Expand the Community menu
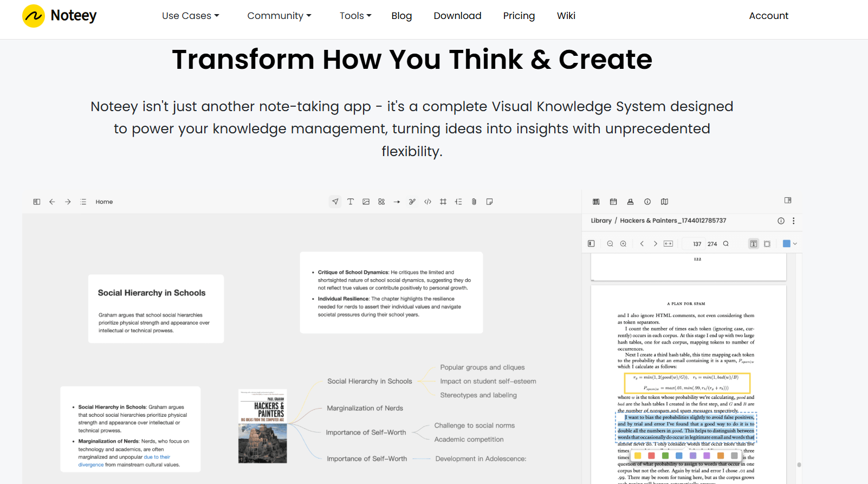This screenshot has height=484, width=868. [x=280, y=16]
